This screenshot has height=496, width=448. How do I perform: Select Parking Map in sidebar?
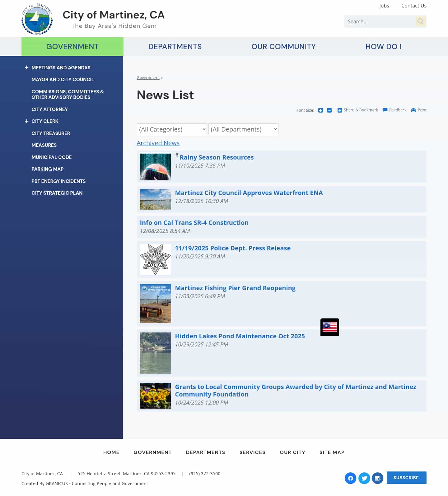(47, 169)
